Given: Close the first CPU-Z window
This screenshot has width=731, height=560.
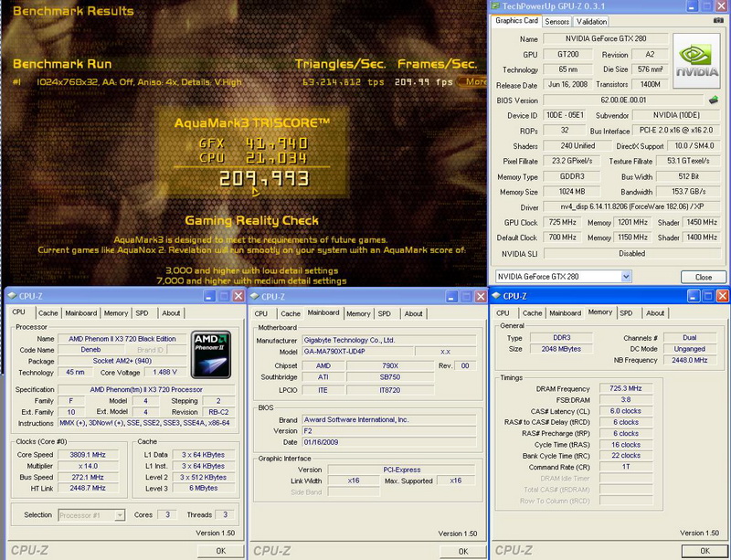Looking at the screenshot, I should (238, 296).
